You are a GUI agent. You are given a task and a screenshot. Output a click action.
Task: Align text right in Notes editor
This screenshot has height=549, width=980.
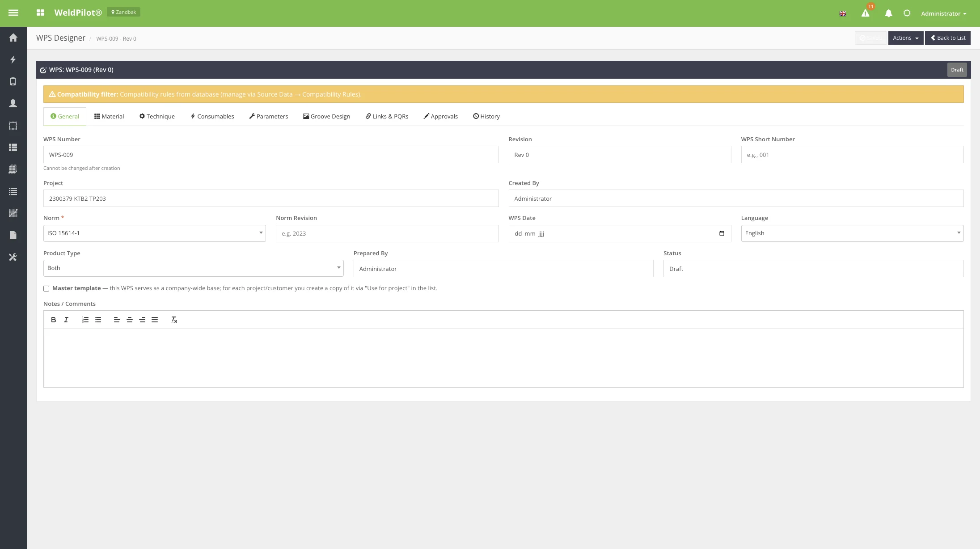pyautogui.click(x=142, y=320)
